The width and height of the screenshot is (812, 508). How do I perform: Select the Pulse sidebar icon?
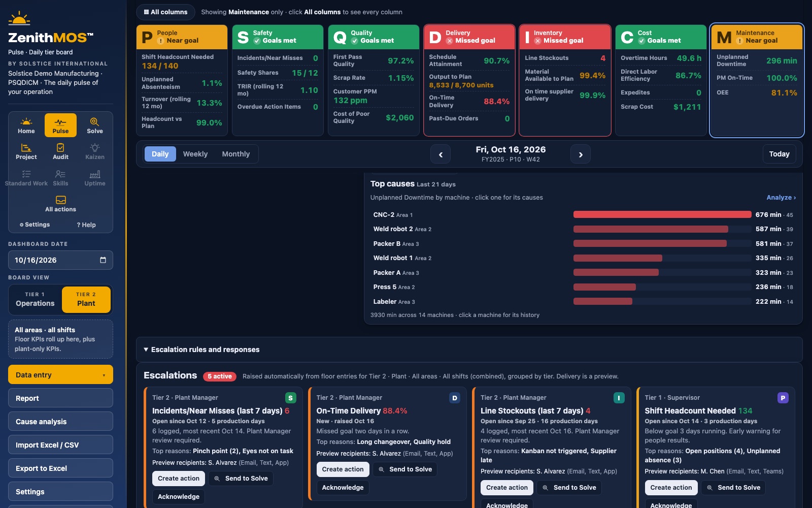point(60,125)
